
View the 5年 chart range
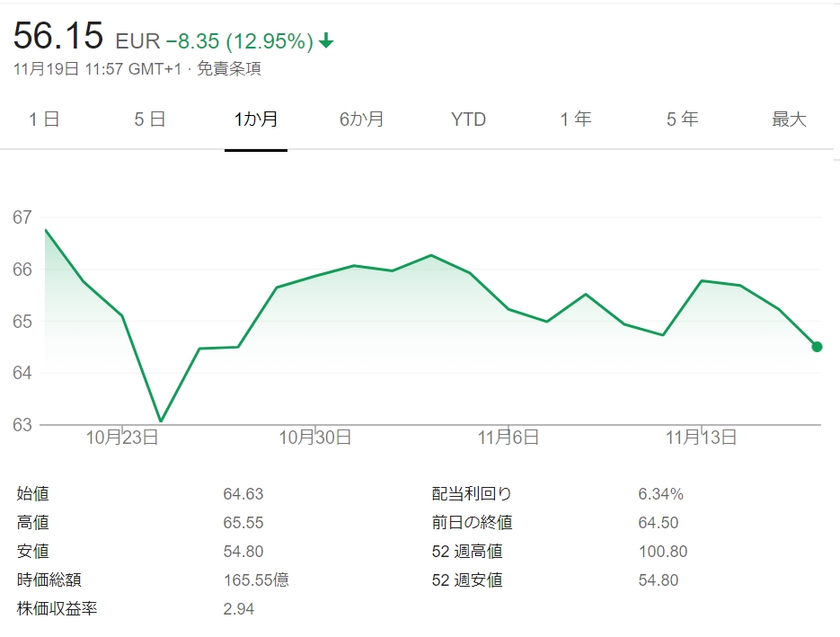coord(683,119)
